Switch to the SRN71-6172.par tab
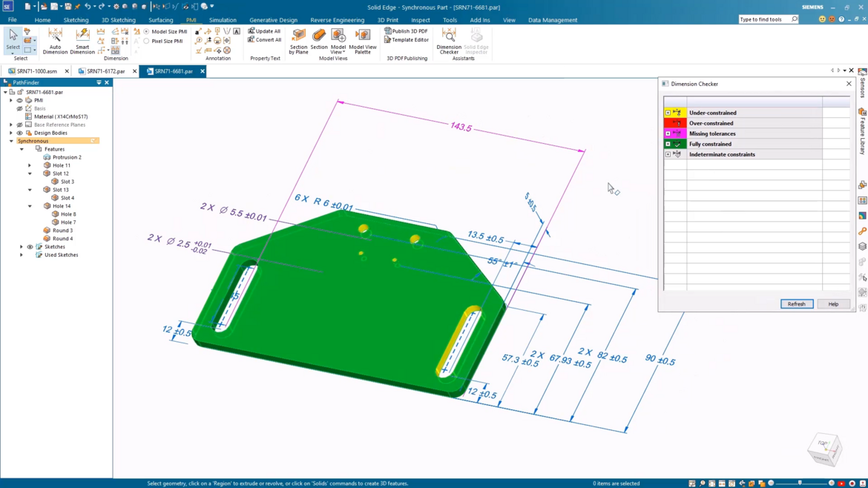Screen dimensions: 868x488 pyautogui.click(x=106, y=71)
